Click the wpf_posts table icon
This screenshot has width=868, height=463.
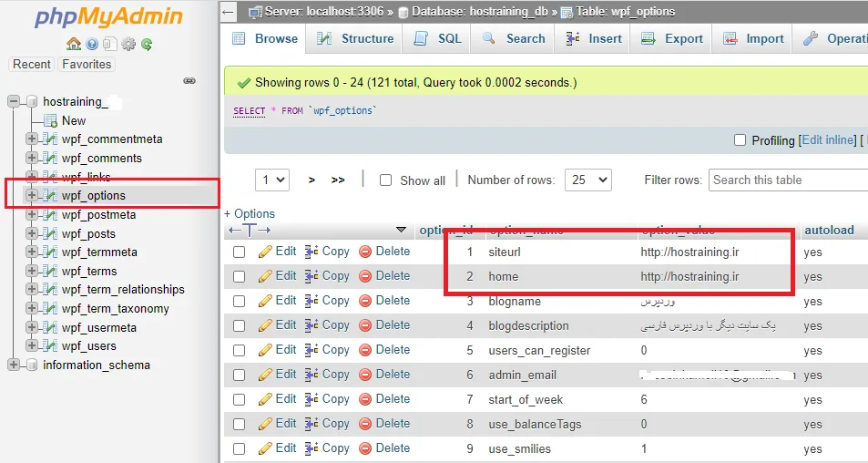pos(50,233)
